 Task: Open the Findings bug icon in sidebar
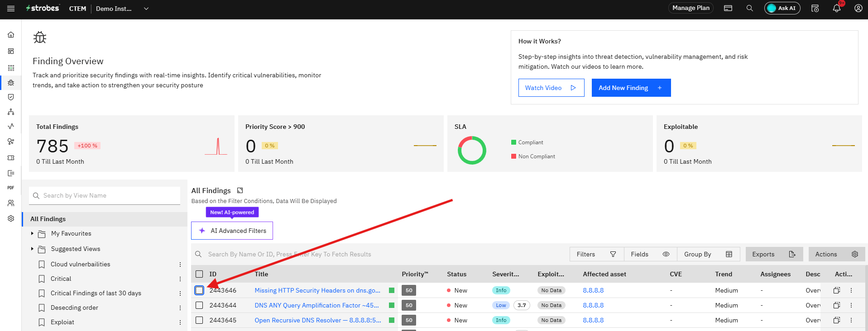[11, 82]
